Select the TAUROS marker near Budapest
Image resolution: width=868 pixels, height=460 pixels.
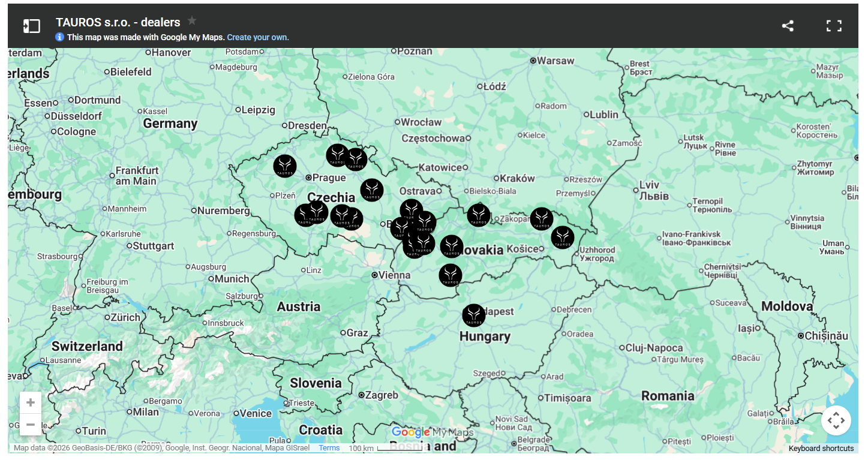coord(473,315)
